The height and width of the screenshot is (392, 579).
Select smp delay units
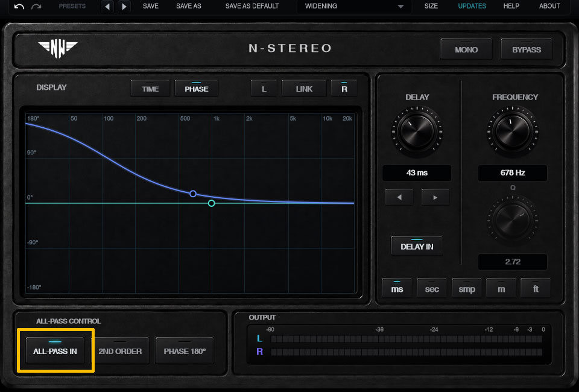click(x=467, y=288)
